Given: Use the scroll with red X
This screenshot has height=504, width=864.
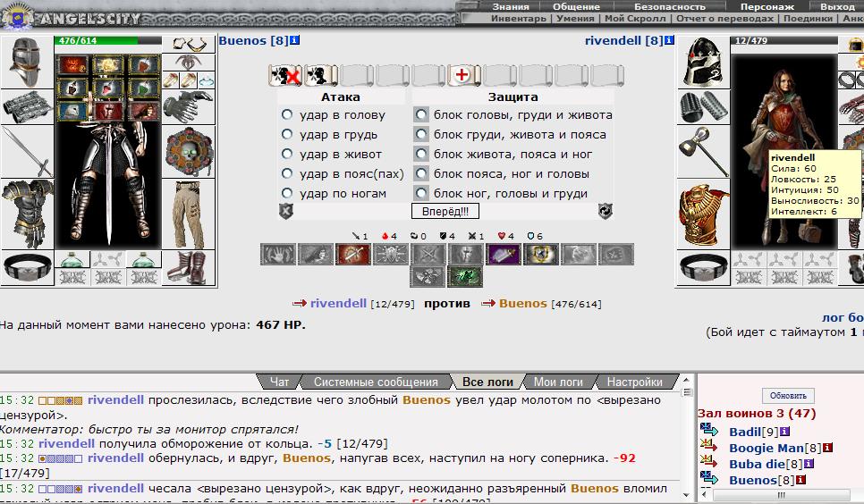Looking at the screenshot, I should coord(285,75).
